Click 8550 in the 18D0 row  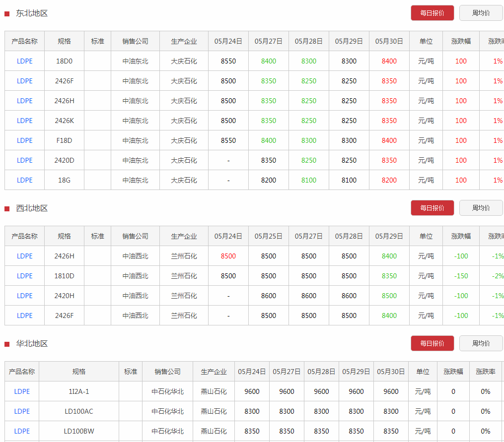point(228,62)
